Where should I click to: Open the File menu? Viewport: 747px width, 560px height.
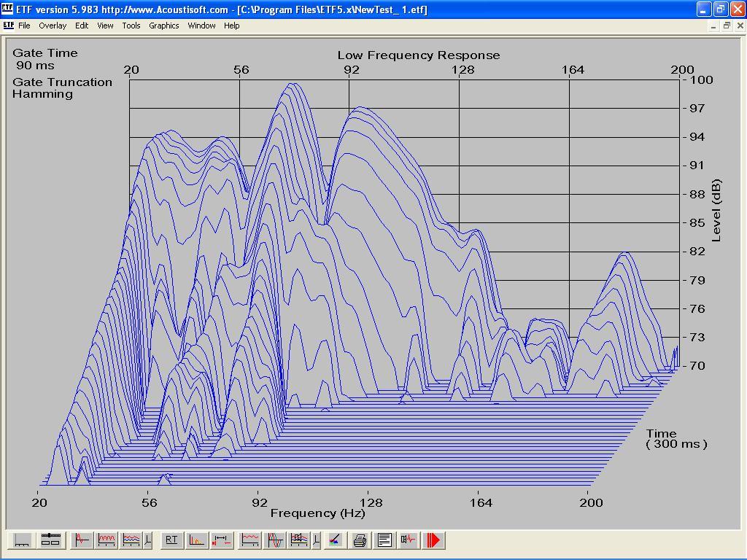point(24,26)
